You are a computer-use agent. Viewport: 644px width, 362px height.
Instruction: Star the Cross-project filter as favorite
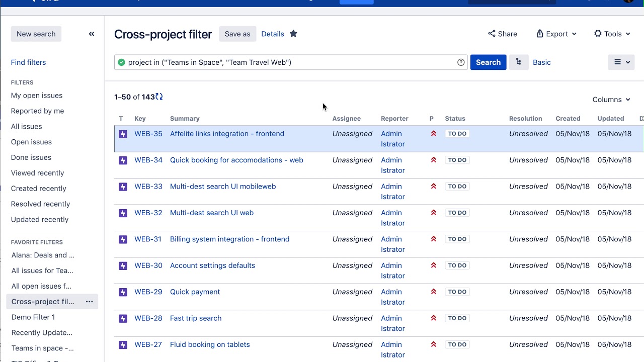293,34
